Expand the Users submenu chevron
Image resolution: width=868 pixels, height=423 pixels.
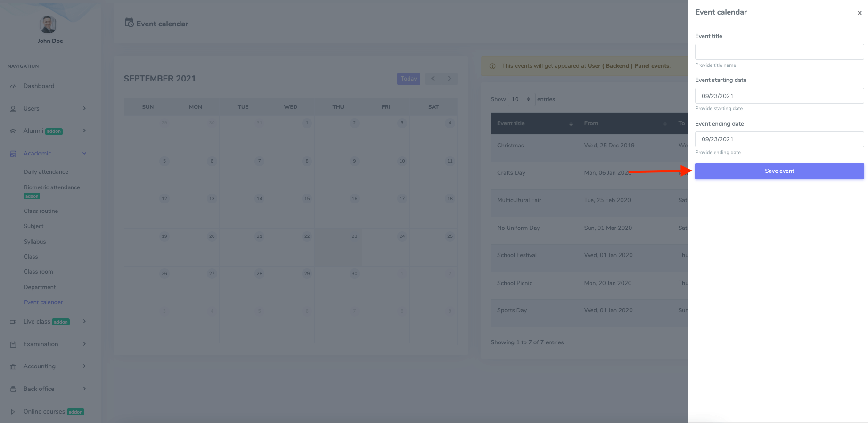pos(84,109)
